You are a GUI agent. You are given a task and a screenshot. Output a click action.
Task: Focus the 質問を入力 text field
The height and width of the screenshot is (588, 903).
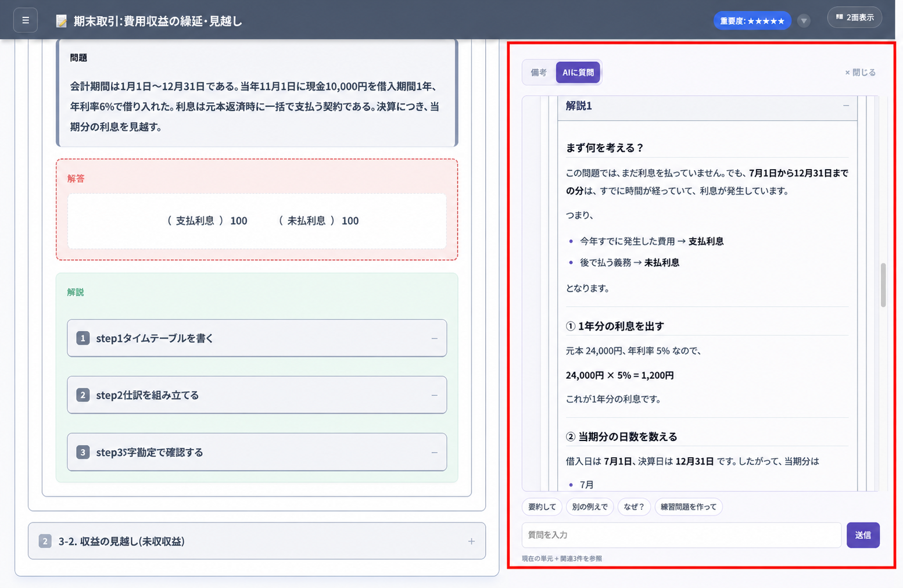click(682, 535)
